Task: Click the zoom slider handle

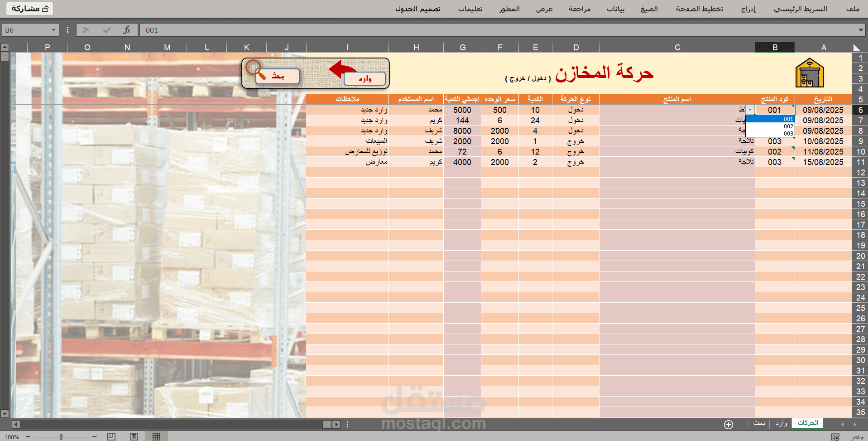Action: click(x=61, y=437)
